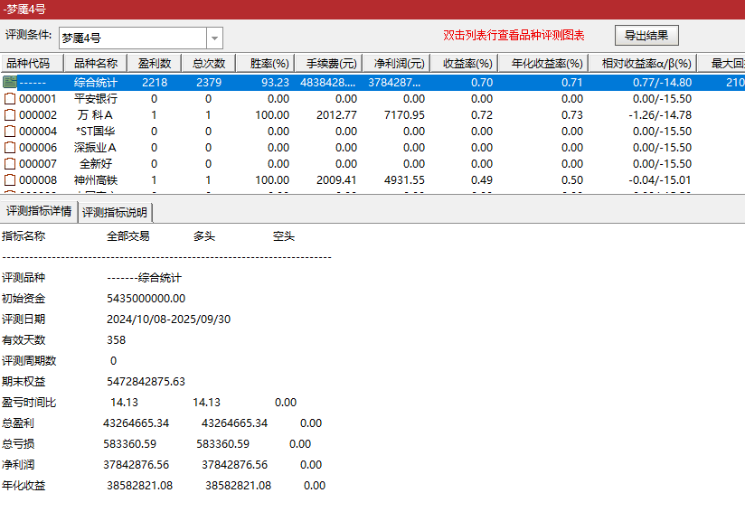Screen dimensions: 745x510
Task: Click the 盈亏时间比 indicator label
Action: [29, 403]
